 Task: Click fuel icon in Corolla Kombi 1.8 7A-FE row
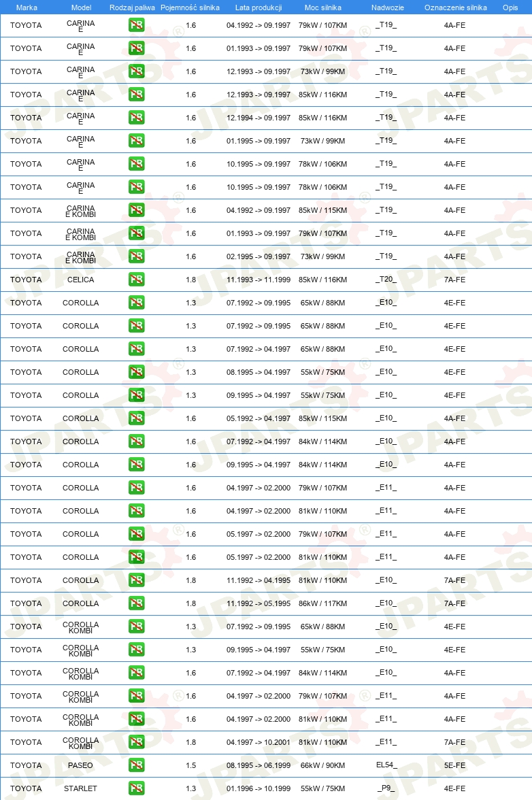(x=136, y=742)
